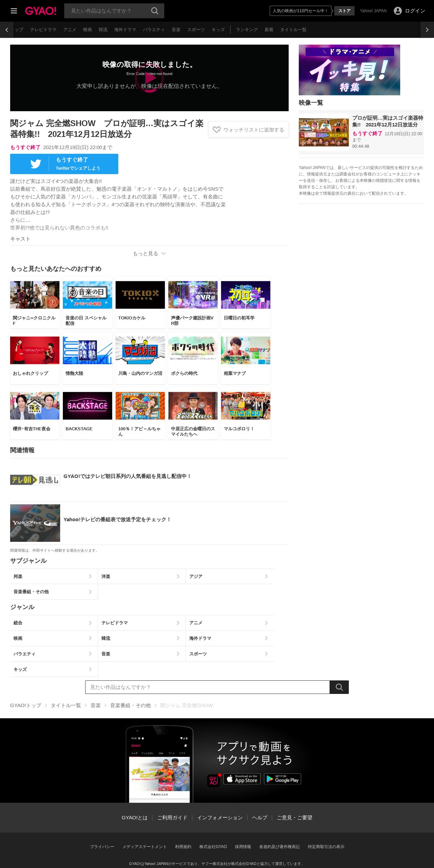Open 洋楽 subgenre row

tap(142, 576)
